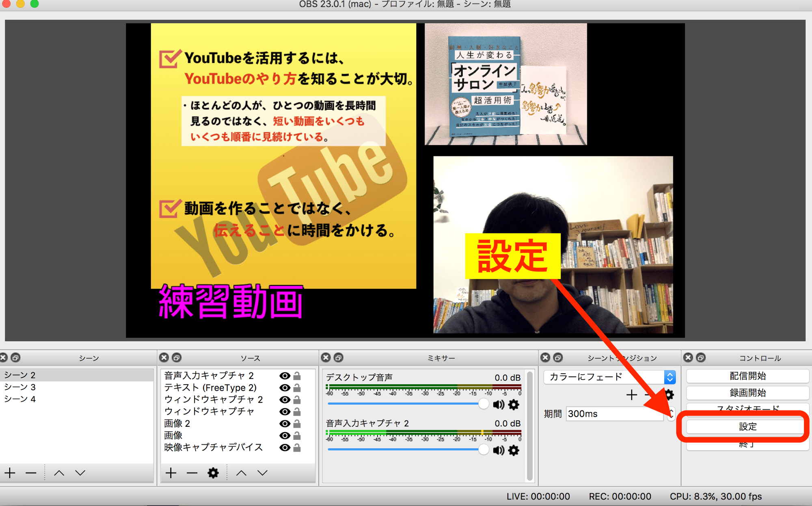Float the コントロール dock panel
The height and width of the screenshot is (506, 812).
[x=701, y=357]
